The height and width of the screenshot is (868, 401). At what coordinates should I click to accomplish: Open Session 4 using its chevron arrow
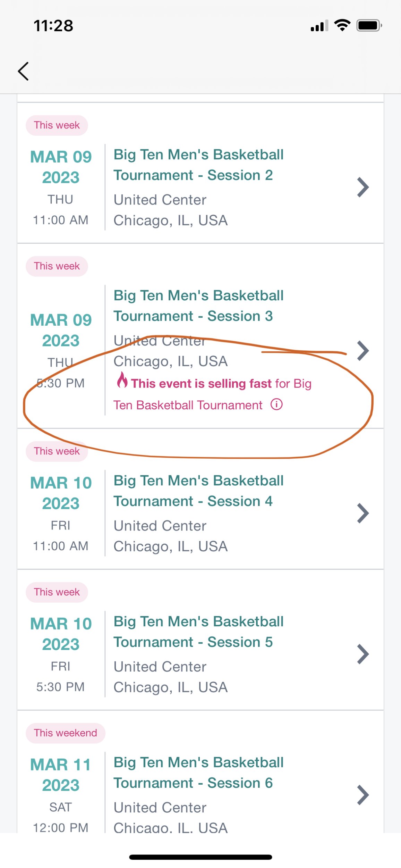coord(362,513)
